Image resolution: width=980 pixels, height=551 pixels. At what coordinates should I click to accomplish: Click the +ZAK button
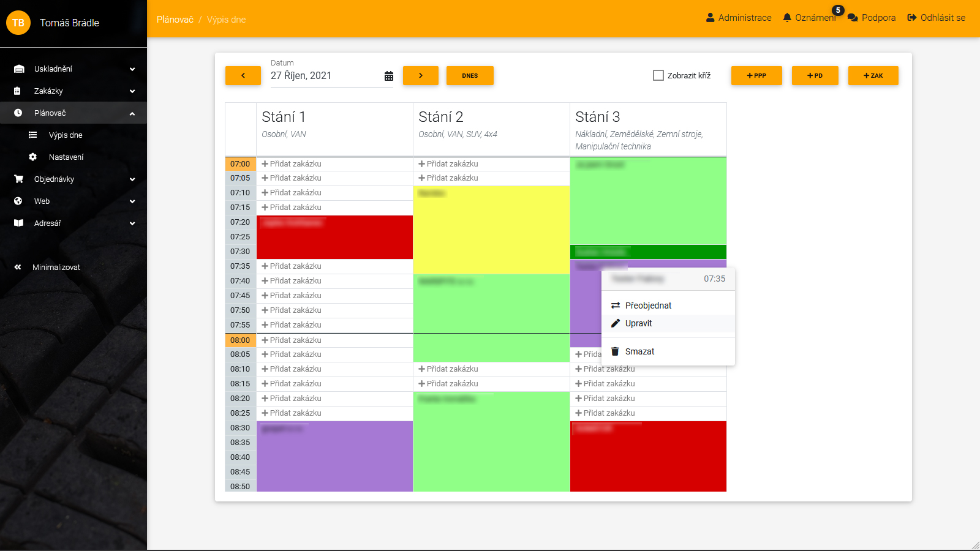pos(873,75)
